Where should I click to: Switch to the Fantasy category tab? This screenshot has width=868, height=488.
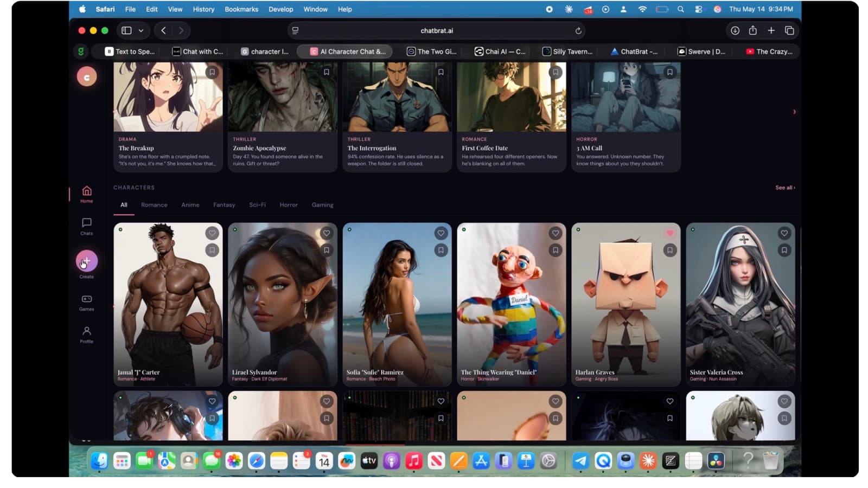point(224,205)
